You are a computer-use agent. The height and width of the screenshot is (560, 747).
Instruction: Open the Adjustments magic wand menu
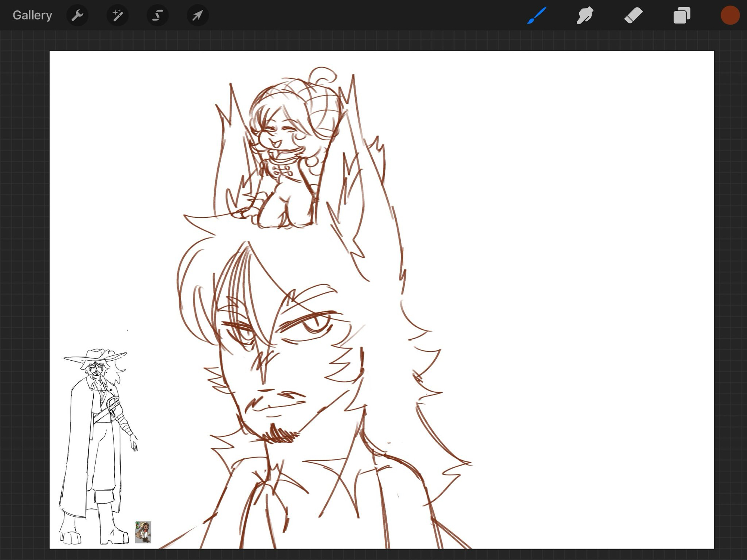pyautogui.click(x=118, y=15)
